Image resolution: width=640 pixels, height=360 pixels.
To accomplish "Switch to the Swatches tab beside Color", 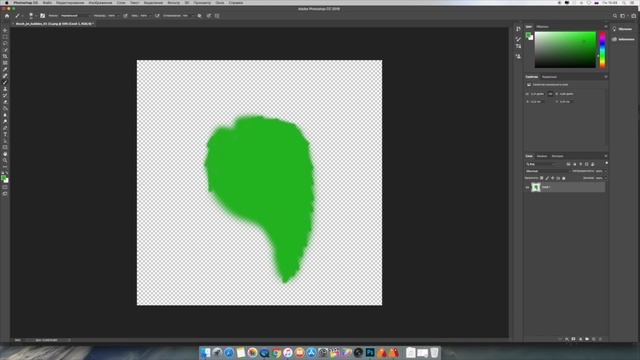I will [542, 27].
